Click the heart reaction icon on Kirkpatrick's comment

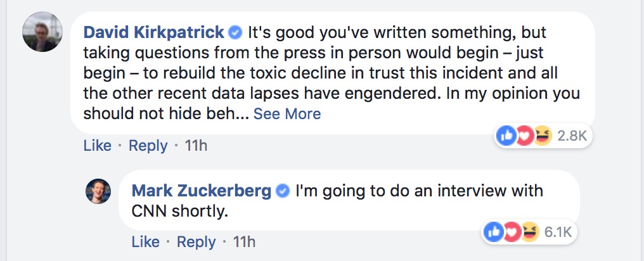tap(524, 136)
